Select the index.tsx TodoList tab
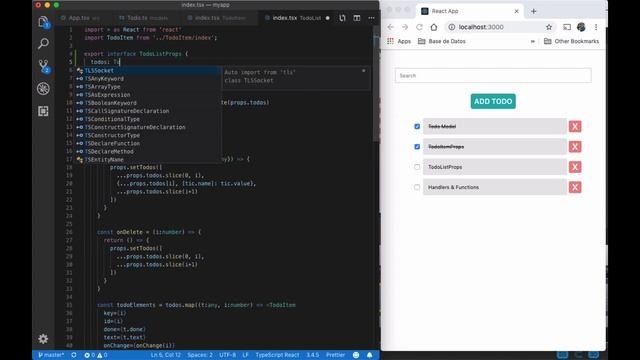Screen dimensions: 640x360 coord(297,18)
